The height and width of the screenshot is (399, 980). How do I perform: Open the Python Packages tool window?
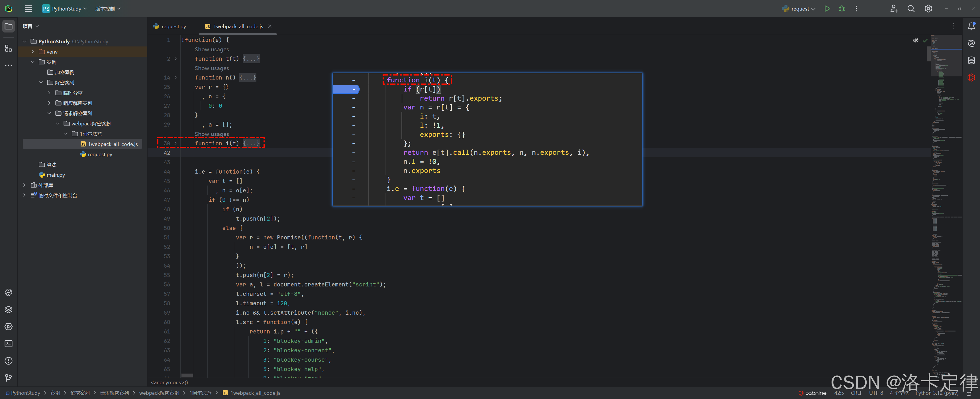tap(8, 310)
